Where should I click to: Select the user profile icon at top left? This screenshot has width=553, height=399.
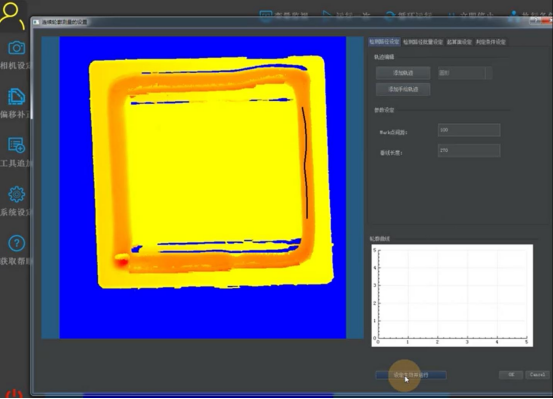coord(12,15)
